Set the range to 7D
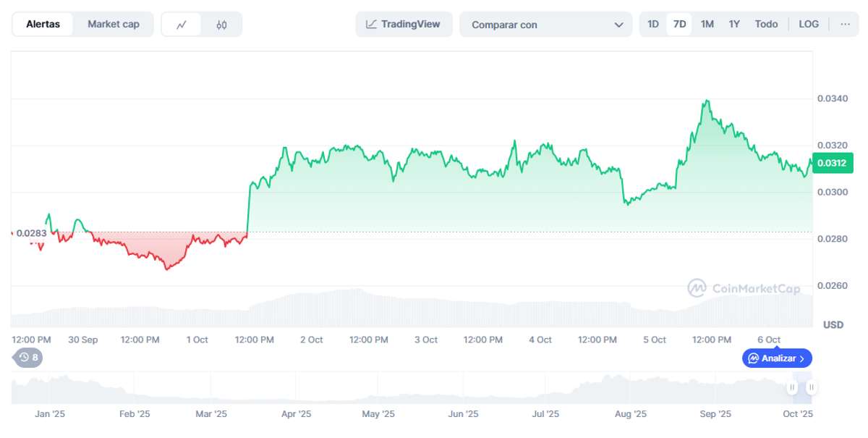 pyautogui.click(x=679, y=24)
